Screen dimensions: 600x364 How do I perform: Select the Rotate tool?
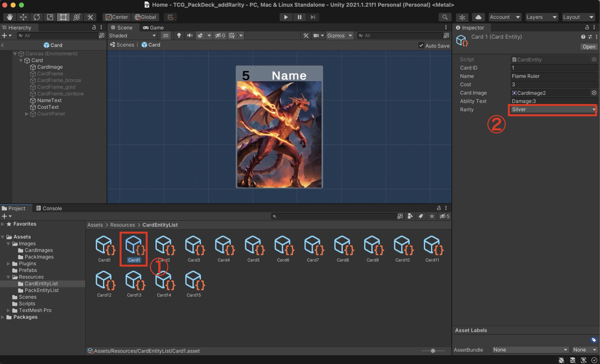(x=37, y=17)
